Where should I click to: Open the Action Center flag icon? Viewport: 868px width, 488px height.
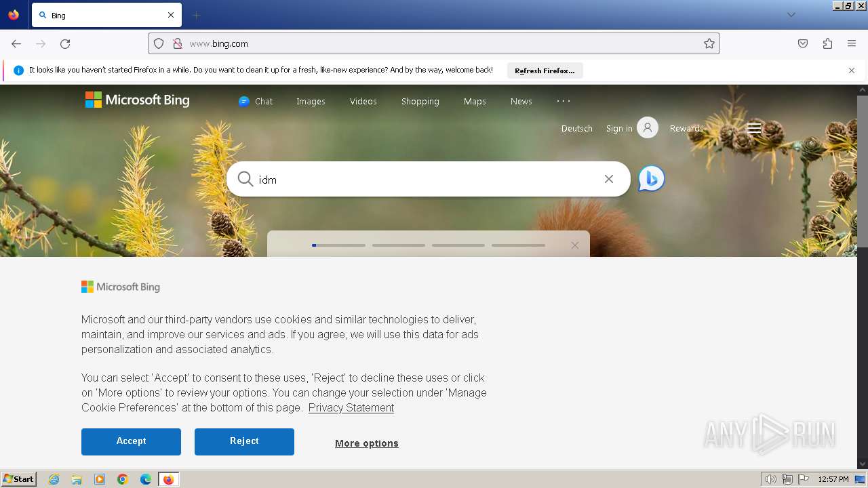(804, 479)
